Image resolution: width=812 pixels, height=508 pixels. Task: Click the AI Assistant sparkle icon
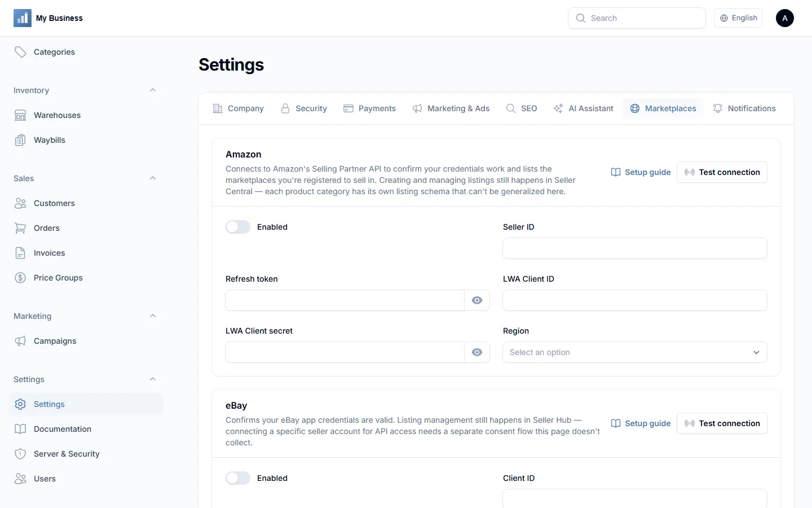click(558, 108)
